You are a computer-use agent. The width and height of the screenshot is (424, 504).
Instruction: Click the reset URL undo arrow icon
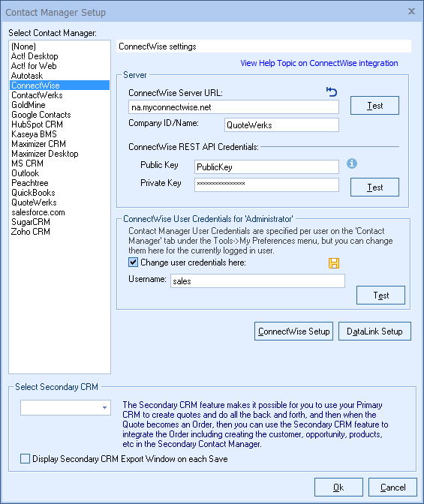(332, 91)
